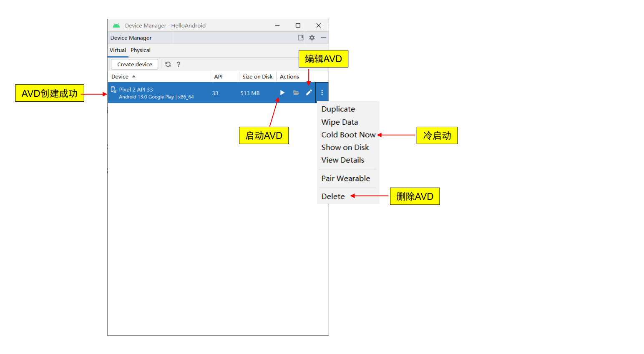The width and height of the screenshot is (644, 354).
Task: Delete the AVD via the menu
Action: 333,196
